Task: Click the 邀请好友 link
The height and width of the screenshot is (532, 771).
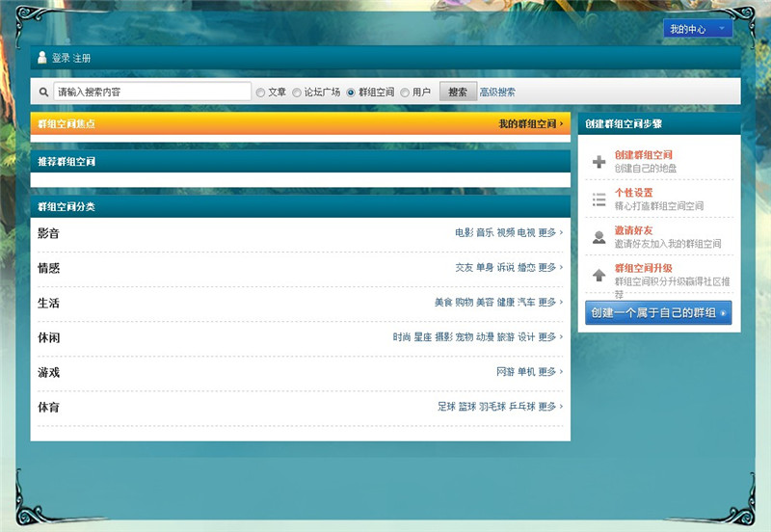Action: pos(634,230)
